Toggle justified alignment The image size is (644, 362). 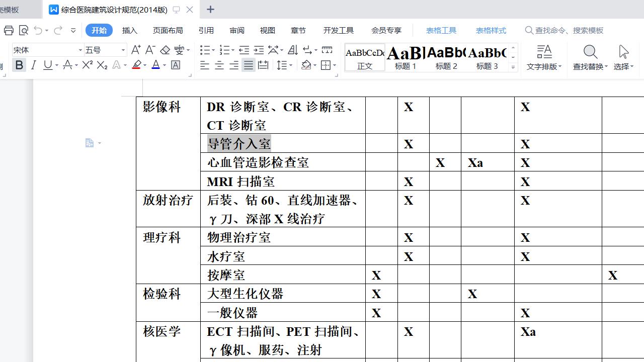[249, 65]
